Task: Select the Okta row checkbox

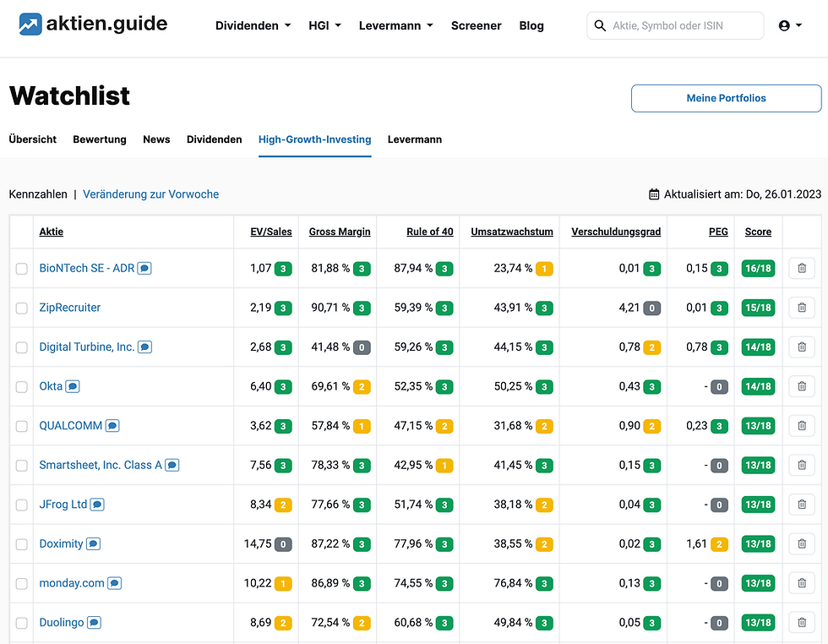Action: tap(22, 387)
